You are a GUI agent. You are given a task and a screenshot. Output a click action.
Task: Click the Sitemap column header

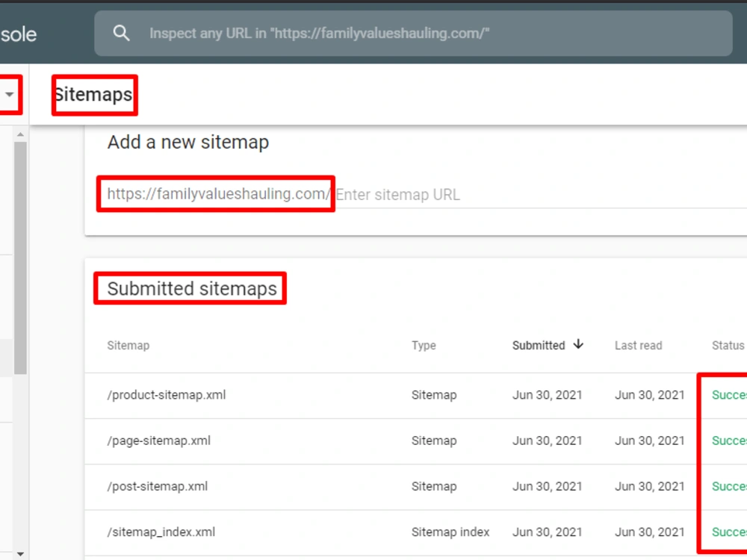(x=128, y=345)
